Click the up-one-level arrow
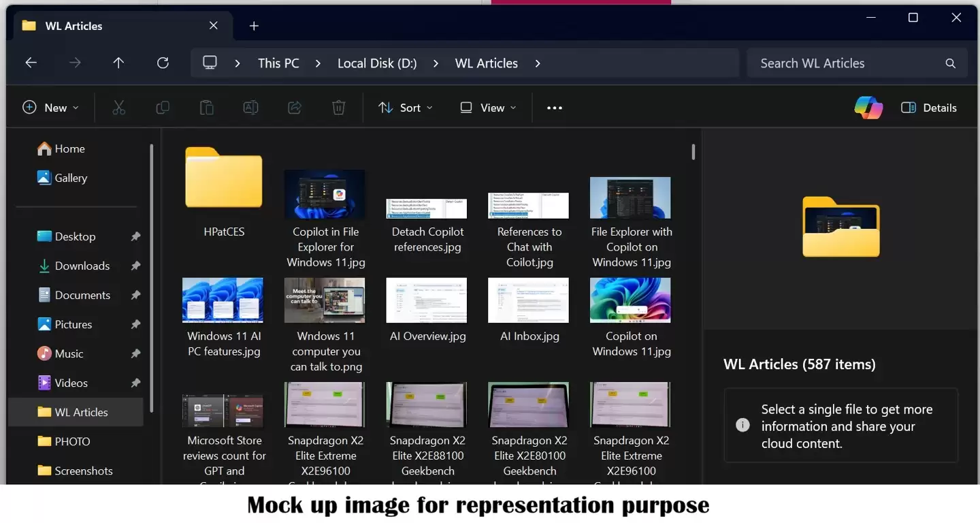 point(118,63)
